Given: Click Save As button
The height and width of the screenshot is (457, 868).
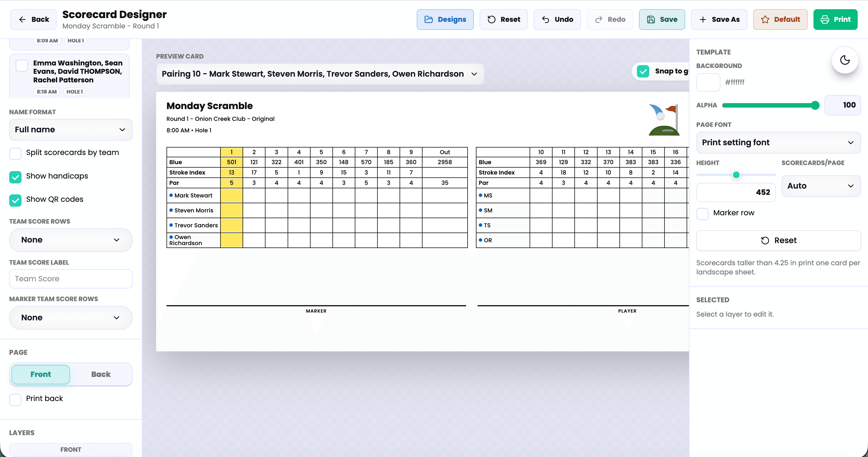Looking at the screenshot, I should pos(719,20).
